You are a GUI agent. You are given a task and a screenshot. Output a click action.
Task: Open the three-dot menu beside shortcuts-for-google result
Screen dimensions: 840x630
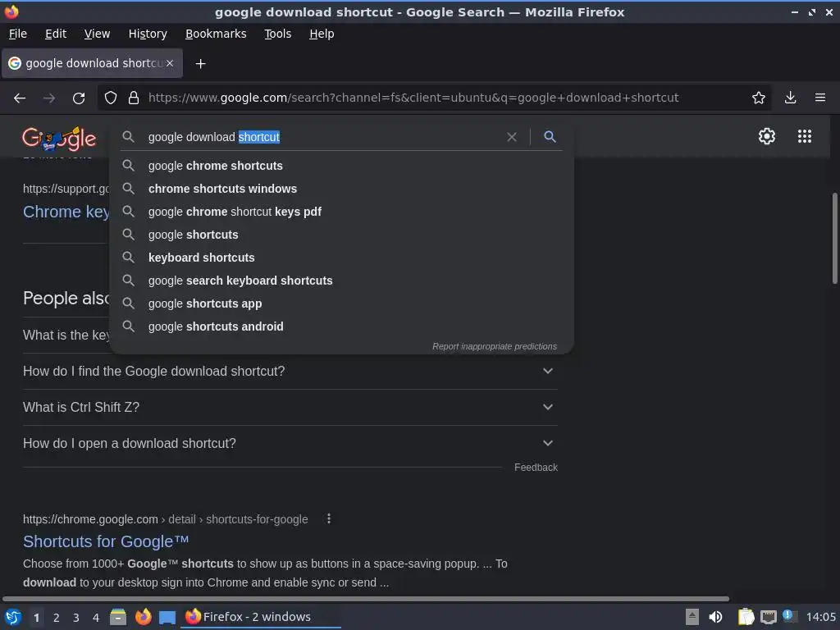point(329,518)
